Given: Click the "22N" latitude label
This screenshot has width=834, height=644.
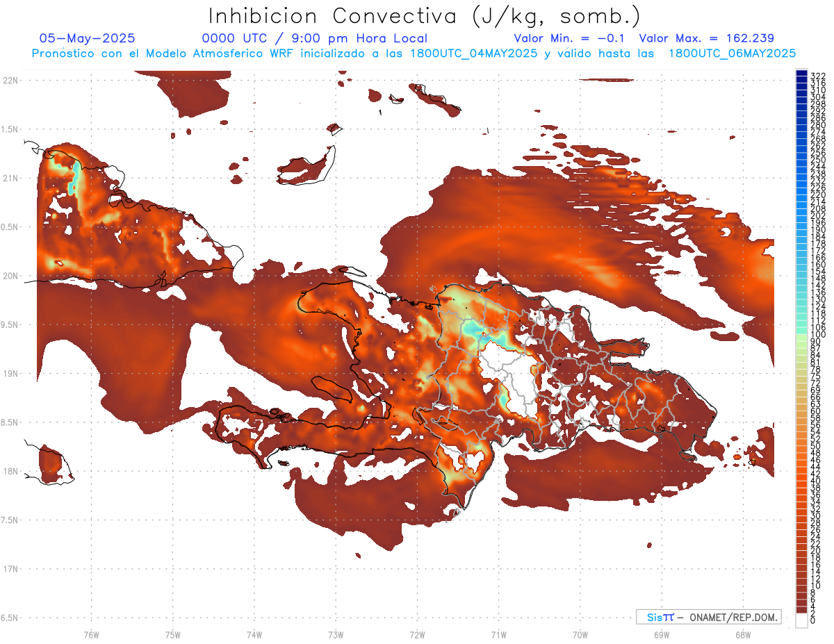Looking at the screenshot, I should click(10, 80).
